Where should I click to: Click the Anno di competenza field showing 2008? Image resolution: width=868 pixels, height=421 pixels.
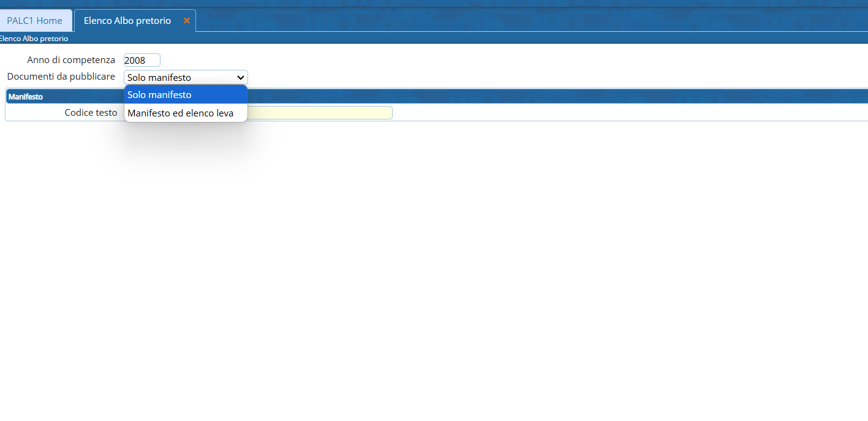[x=142, y=60]
